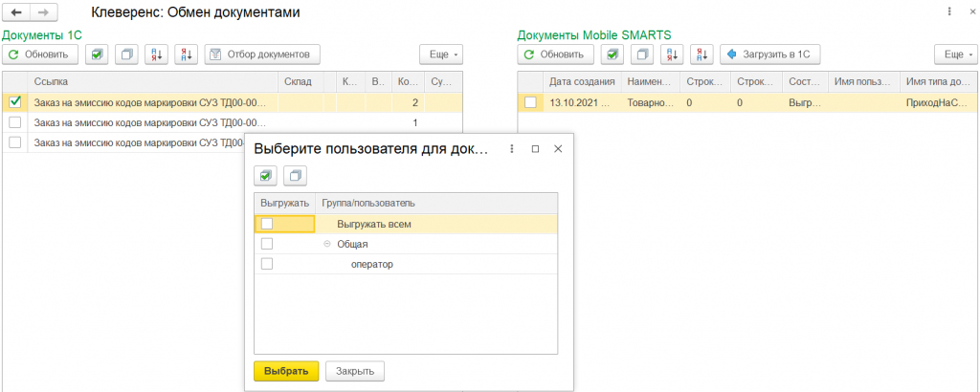The image size is (980, 392).
Task: Click the 'Выгр...' status cell
Action: 805,102
